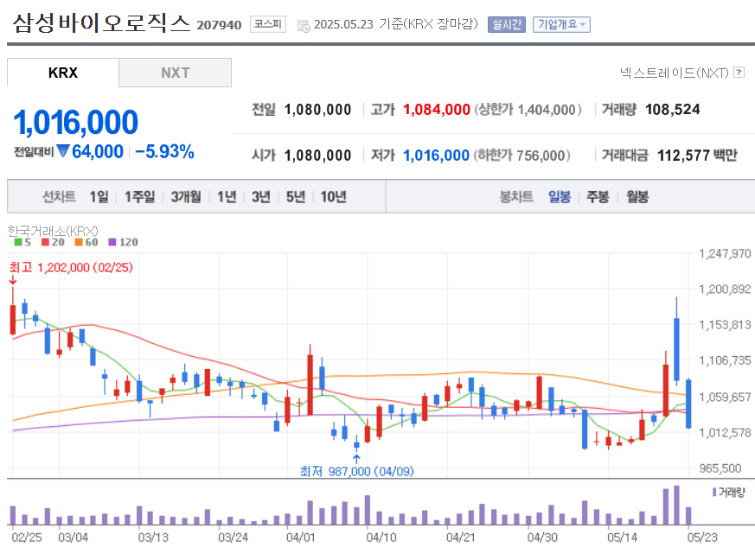Click the 최저 987,000 (04/09) marker
The image size is (755, 560).
pyautogui.click(x=357, y=471)
